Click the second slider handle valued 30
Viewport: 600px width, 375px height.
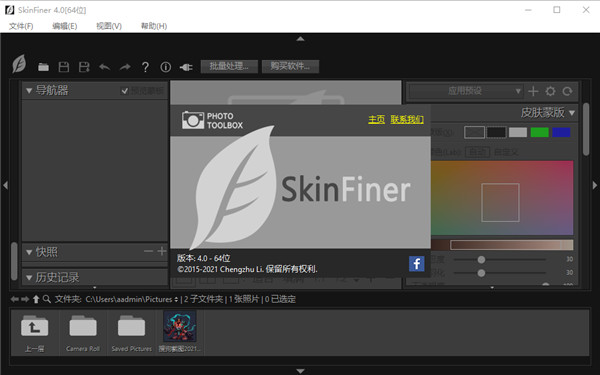(481, 273)
